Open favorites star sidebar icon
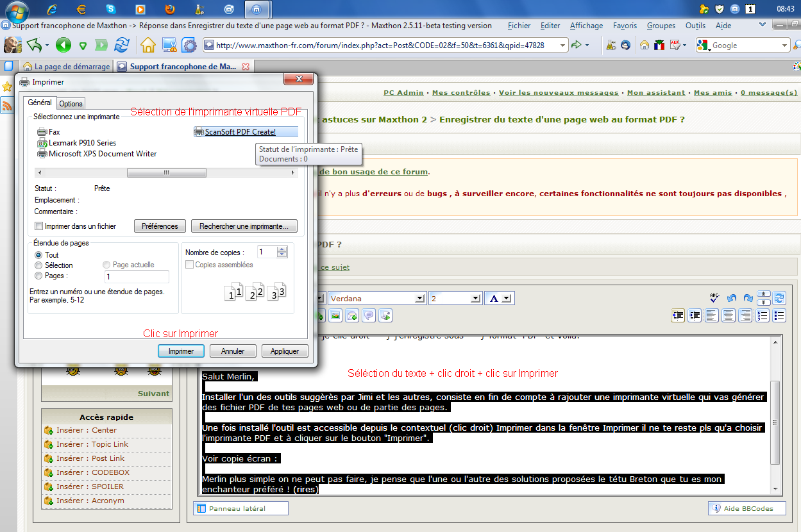This screenshot has height=532, width=801. 7,87
